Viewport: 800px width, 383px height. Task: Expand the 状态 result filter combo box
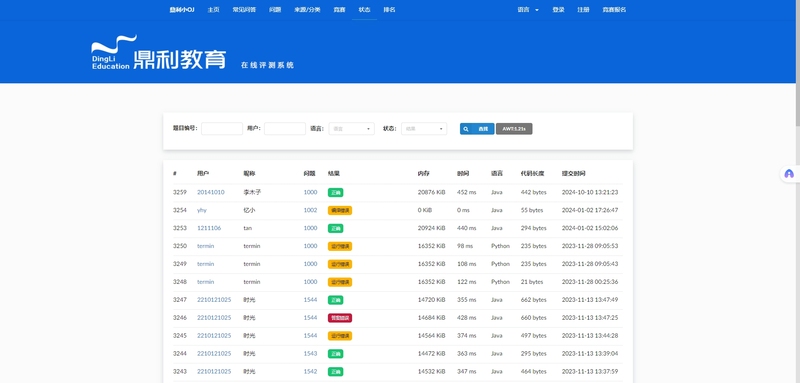coord(424,129)
